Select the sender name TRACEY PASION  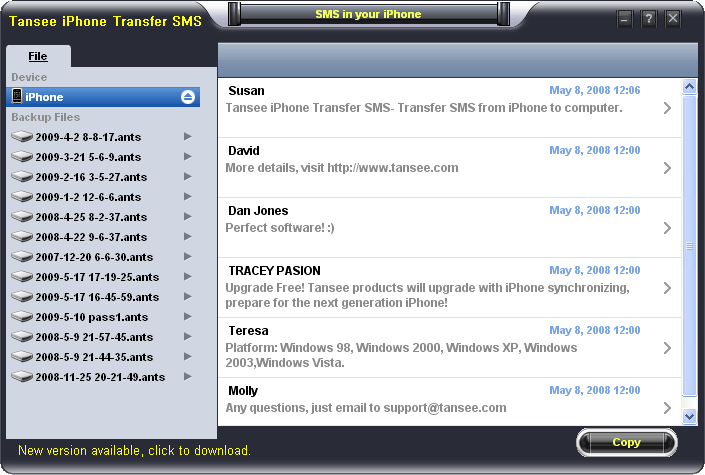coord(274,271)
